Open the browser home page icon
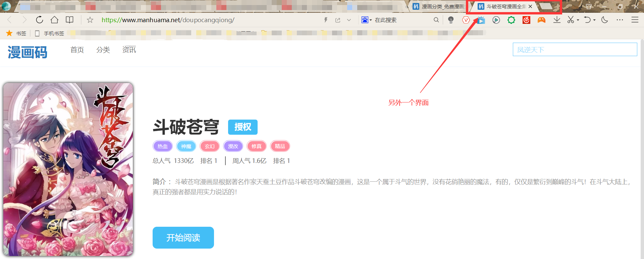The image size is (644, 259). 54,20
